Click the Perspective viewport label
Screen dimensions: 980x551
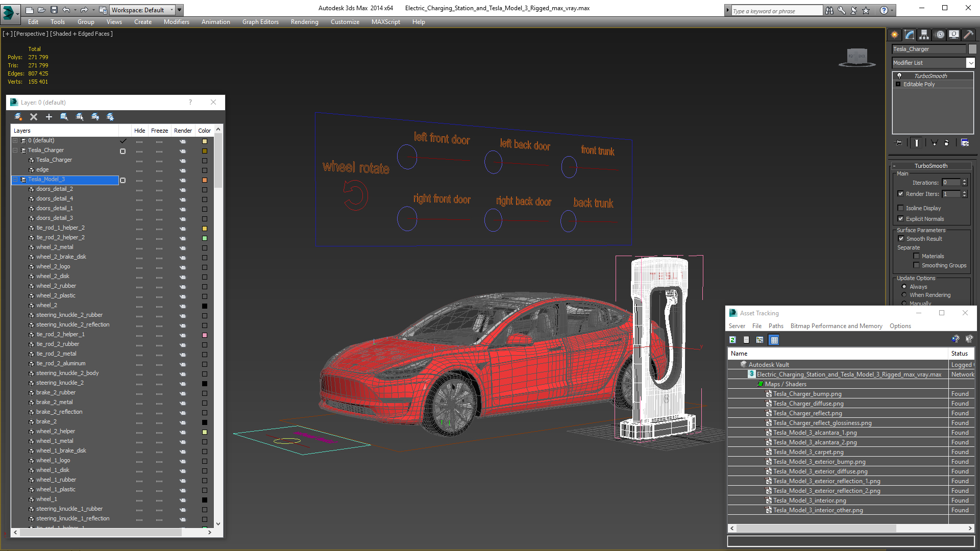tap(31, 34)
